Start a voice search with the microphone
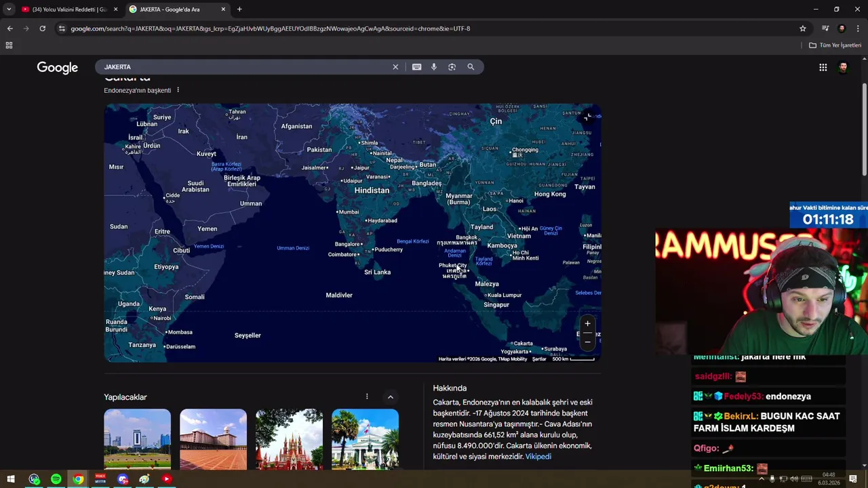 [434, 67]
